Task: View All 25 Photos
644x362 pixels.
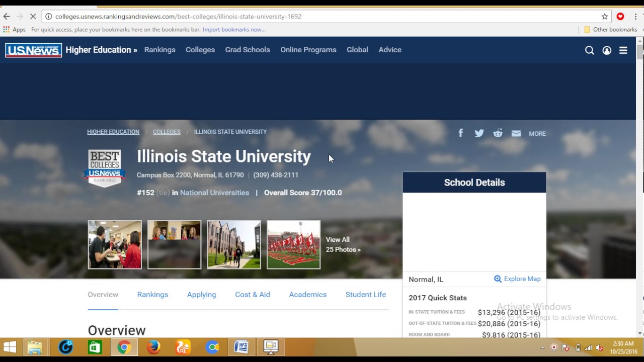Action: click(343, 244)
